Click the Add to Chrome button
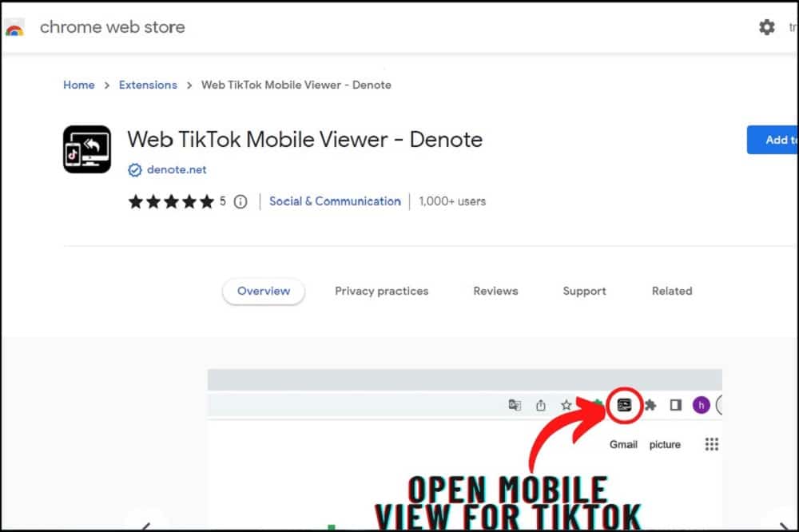799x532 pixels. click(x=773, y=140)
